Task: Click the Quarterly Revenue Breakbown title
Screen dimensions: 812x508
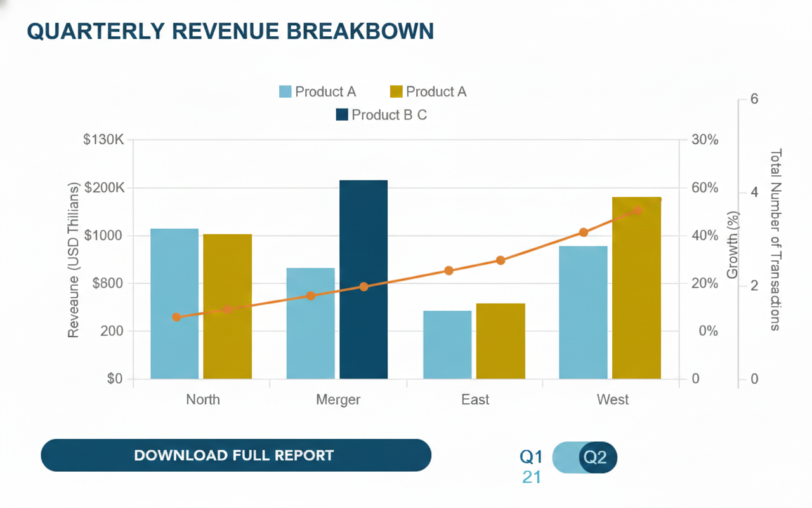Action: point(230,31)
